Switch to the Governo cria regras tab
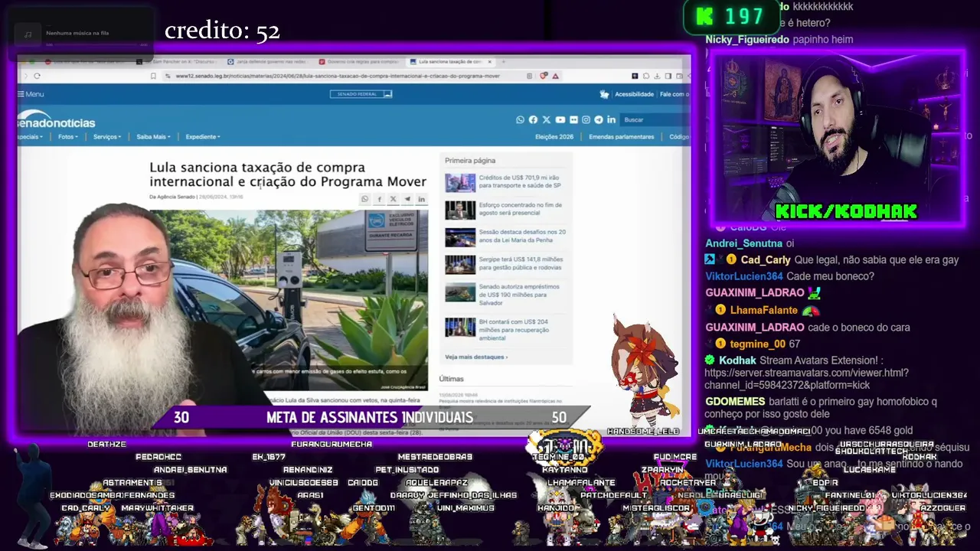The image size is (980, 551). 360,61
